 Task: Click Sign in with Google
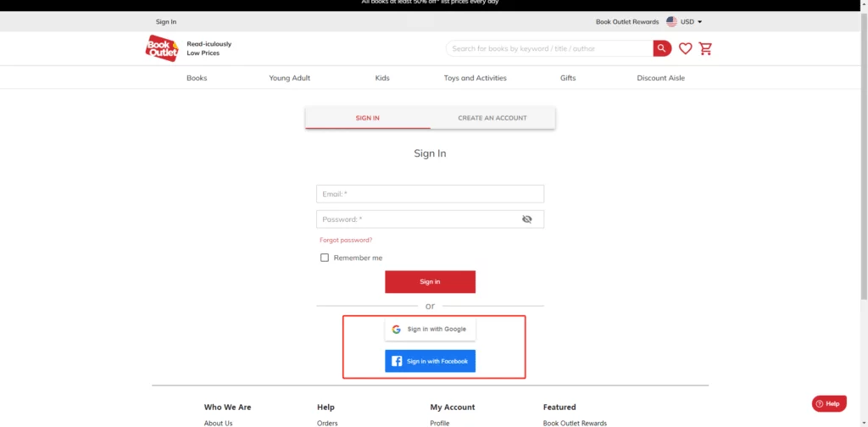tap(430, 329)
